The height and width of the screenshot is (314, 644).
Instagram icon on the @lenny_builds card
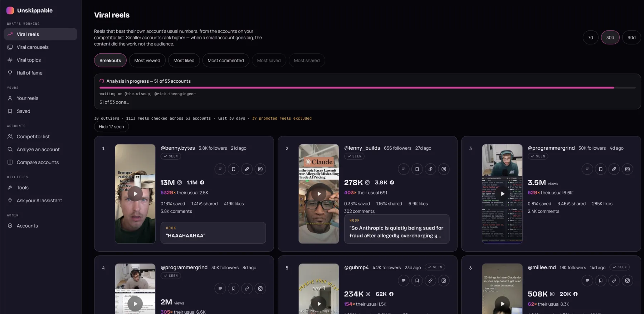(x=444, y=169)
